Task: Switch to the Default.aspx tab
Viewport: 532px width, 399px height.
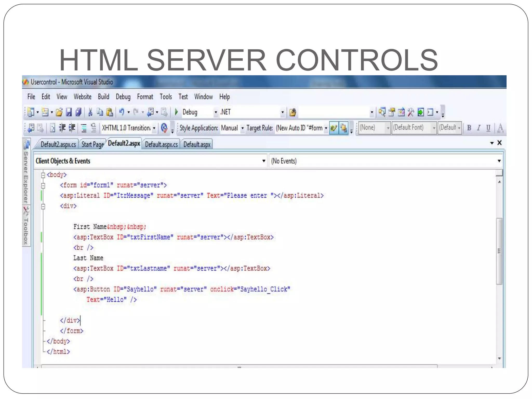Action: pos(197,144)
